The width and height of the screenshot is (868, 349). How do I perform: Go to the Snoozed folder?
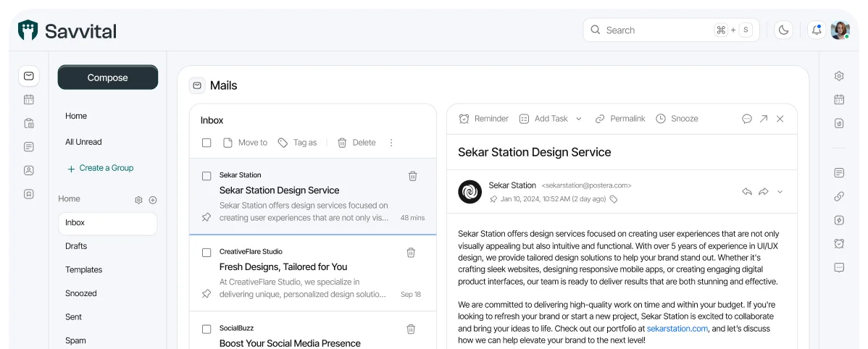tap(81, 293)
